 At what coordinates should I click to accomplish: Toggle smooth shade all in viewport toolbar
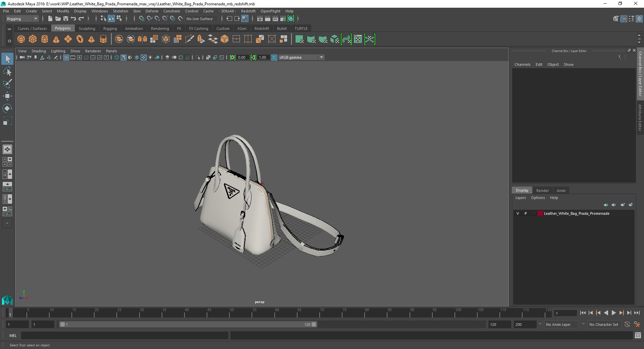[x=123, y=57]
